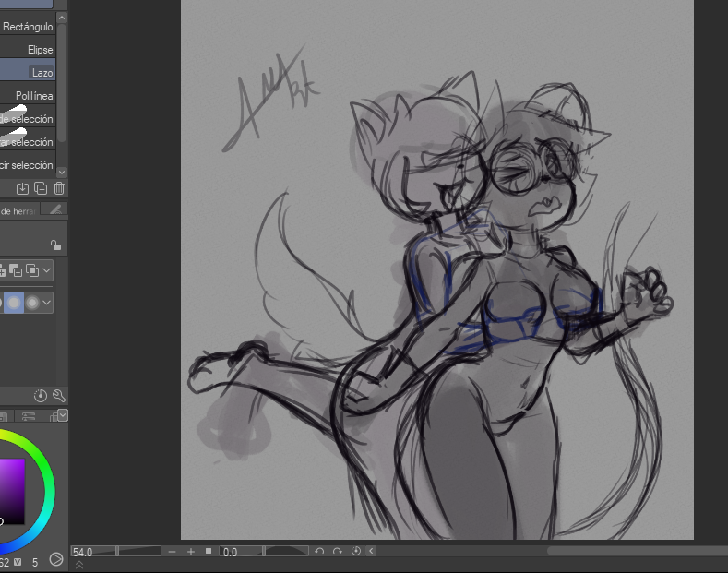This screenshot has width=728, height=573.
Task: Expand the anti-aliasing dropdown arrow
Action: pos(46,303)
